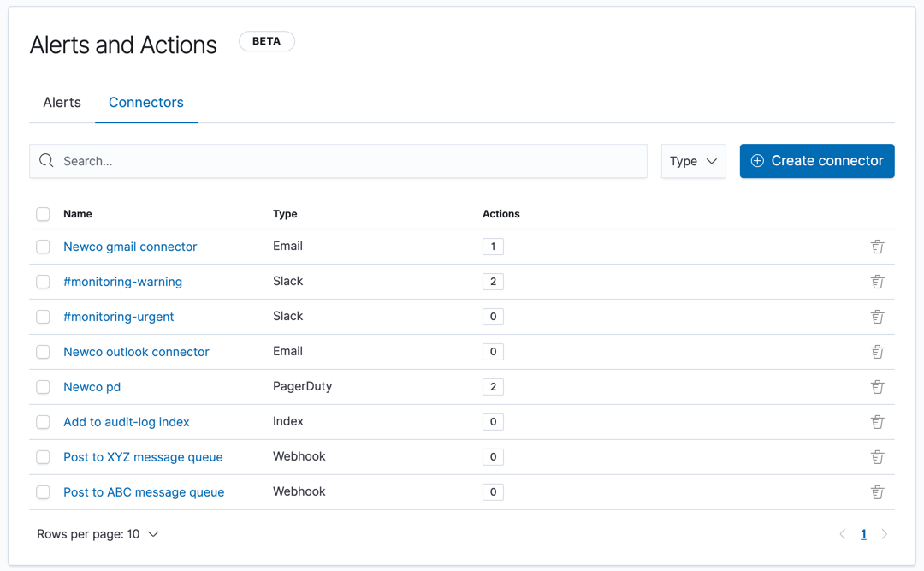Screen dimensions: 924x571
Task: Click the actions count badge for Newco pd
Action: click(x=493, y=386)
